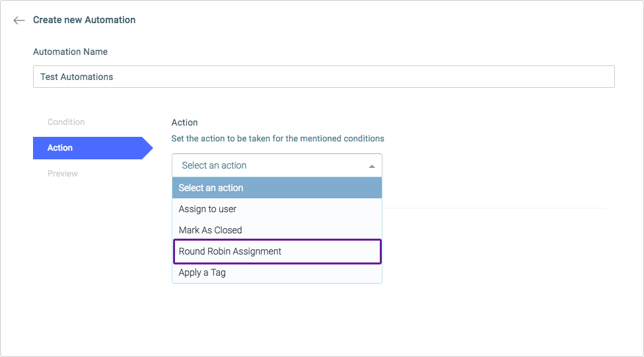Image resolution: width=644 pixels, height=357 pixels.
Task: Pick the Mark As Closed option
Action: point(277,230)
